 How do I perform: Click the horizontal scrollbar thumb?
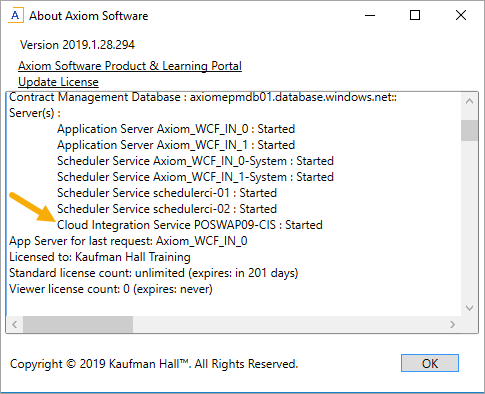[x=78, y=324]
